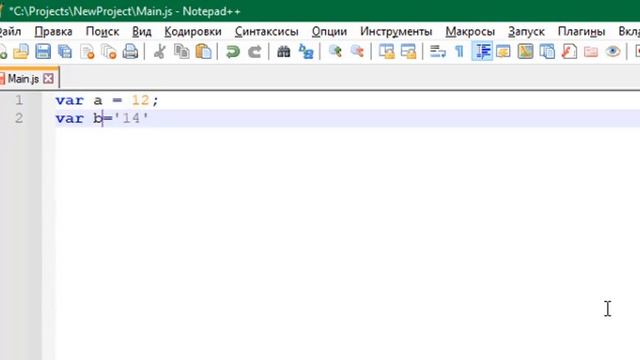Screen dimensions: 640x360
Task: Open the Плагины menu
Action: coord(581,31)
